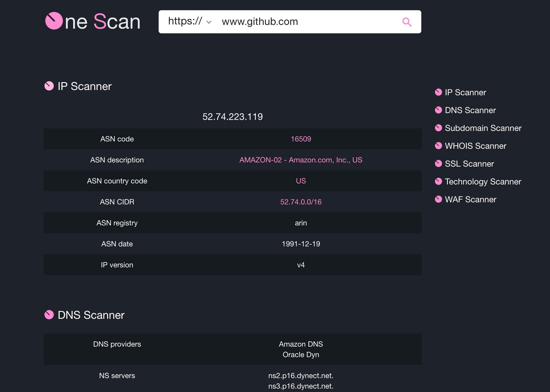Click the bullet icon next to WHOIS Scanner in the sidebar
Image resolution: width=550 pixels, height=392 pixels.
click(x=438, y=146)
